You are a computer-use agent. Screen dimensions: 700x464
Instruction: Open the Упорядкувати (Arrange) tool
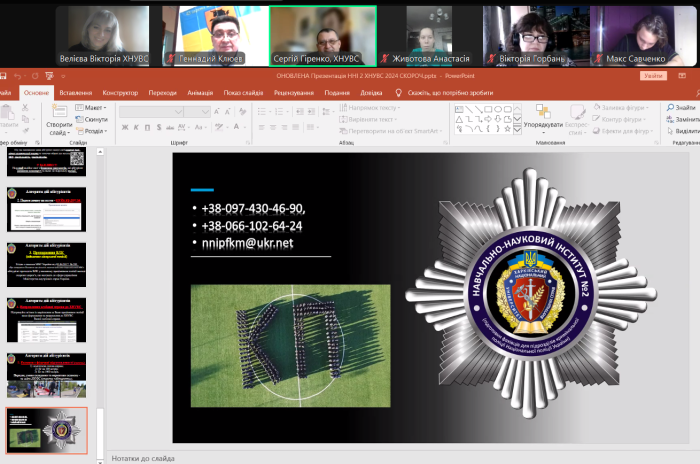[x=543, y=117]
